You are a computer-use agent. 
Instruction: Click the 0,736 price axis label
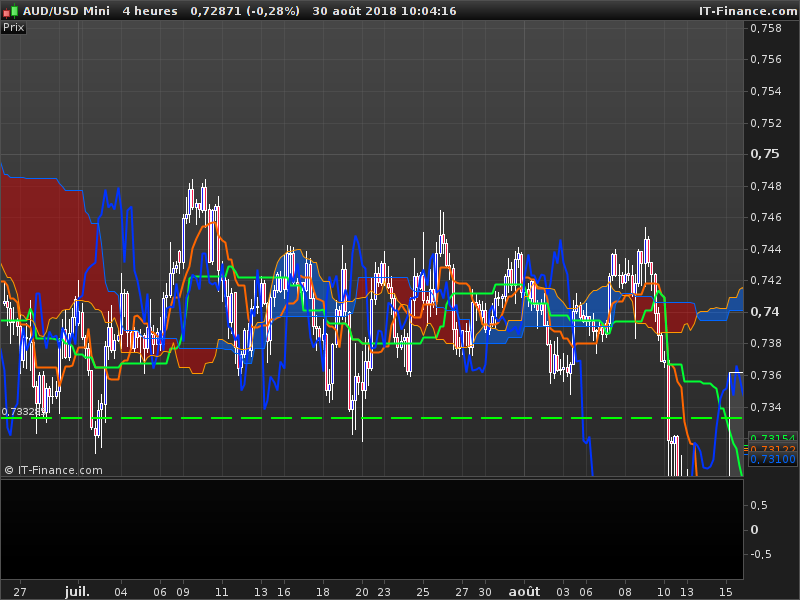[x=766, y=375]
